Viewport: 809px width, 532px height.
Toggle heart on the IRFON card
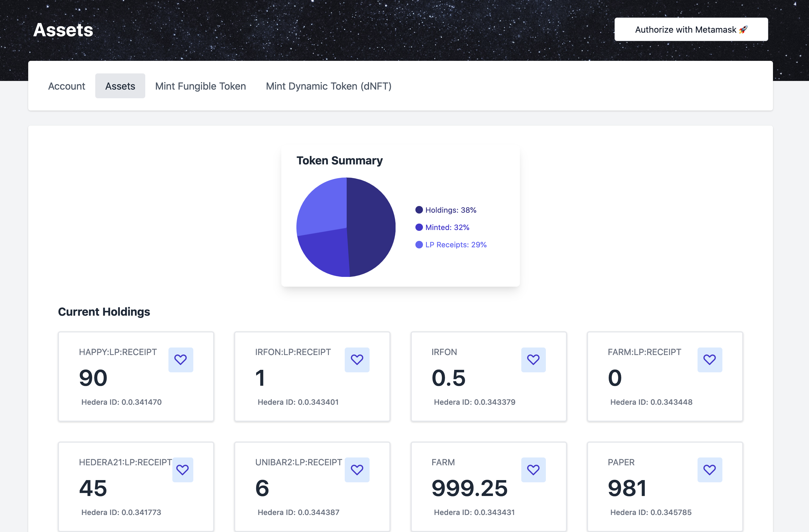click(x=533, y=360)
